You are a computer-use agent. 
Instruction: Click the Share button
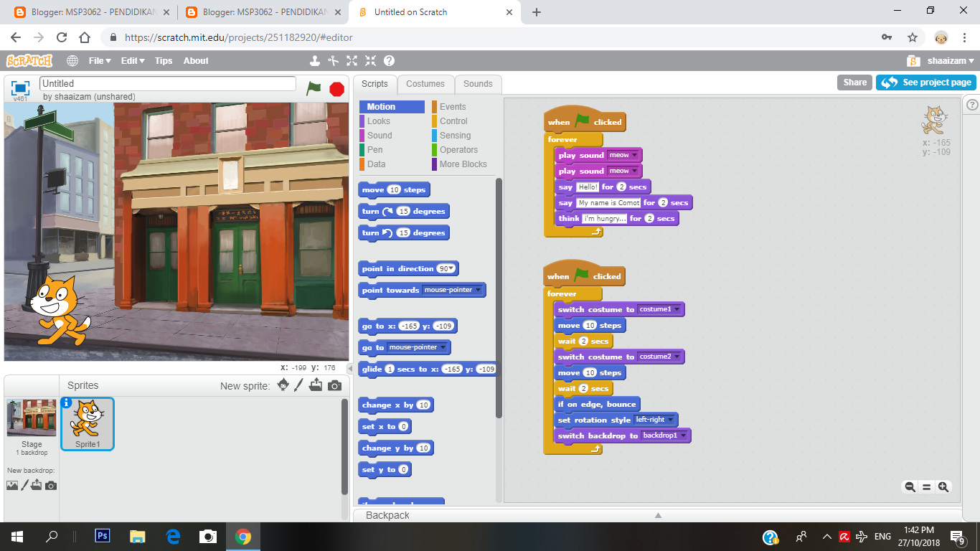854,83
